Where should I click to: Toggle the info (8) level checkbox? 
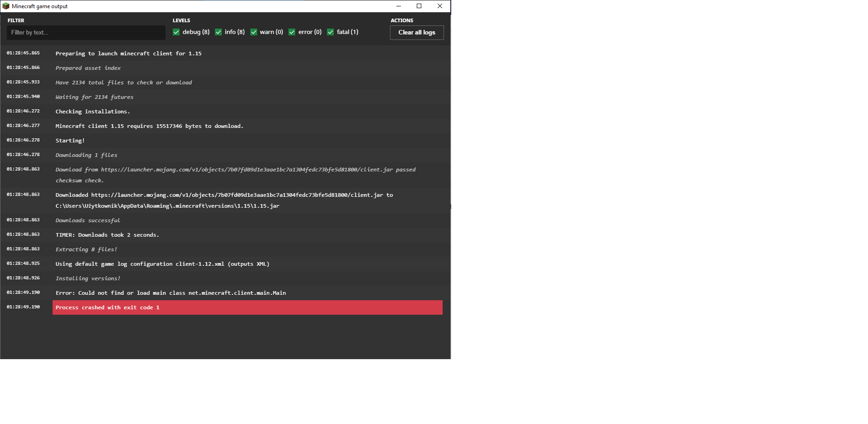[218, 32]
